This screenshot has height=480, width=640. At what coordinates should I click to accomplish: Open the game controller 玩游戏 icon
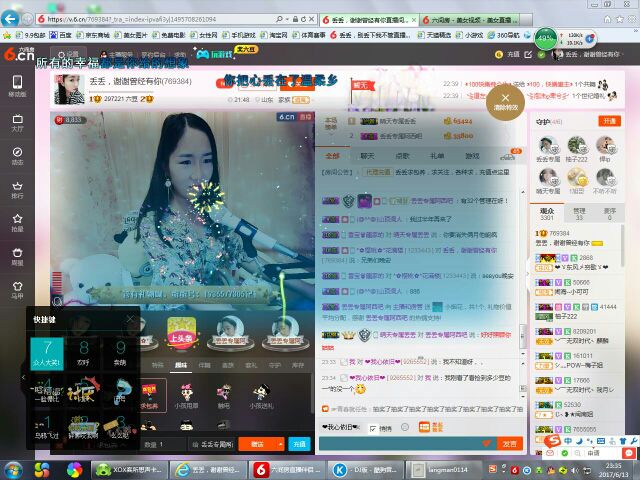pyautogui.click(x=214, y=53)
